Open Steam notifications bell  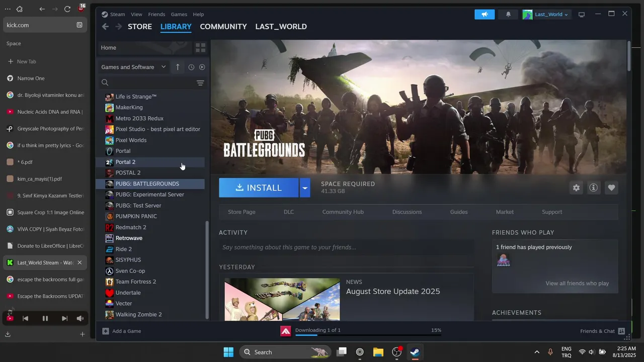tap(508, 14)
